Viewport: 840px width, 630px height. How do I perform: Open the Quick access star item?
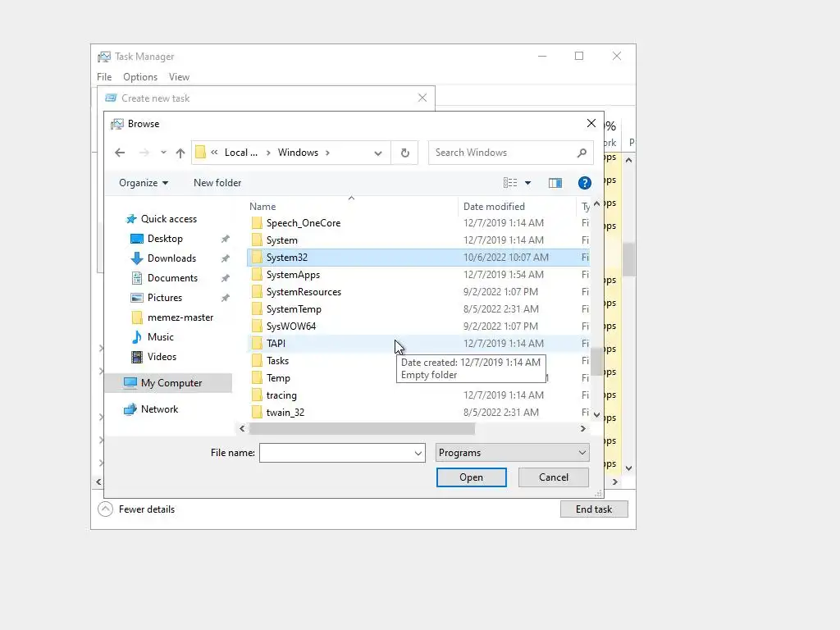click(x=162, y=219)
